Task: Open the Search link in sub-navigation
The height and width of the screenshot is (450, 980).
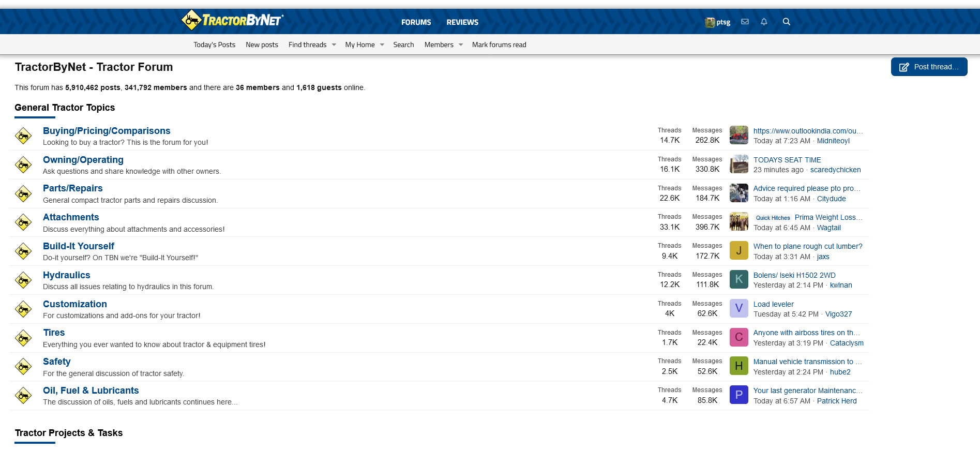Action: pos(403,45)
